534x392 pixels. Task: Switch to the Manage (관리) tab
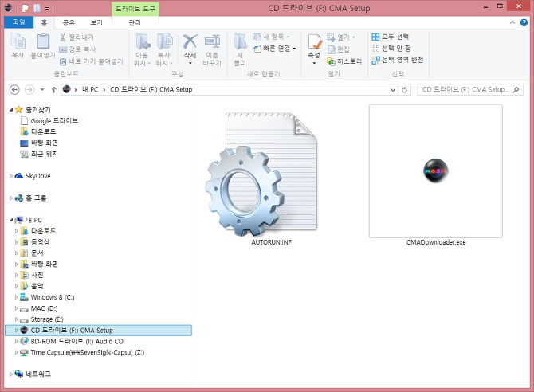click(x=135, y=22)
